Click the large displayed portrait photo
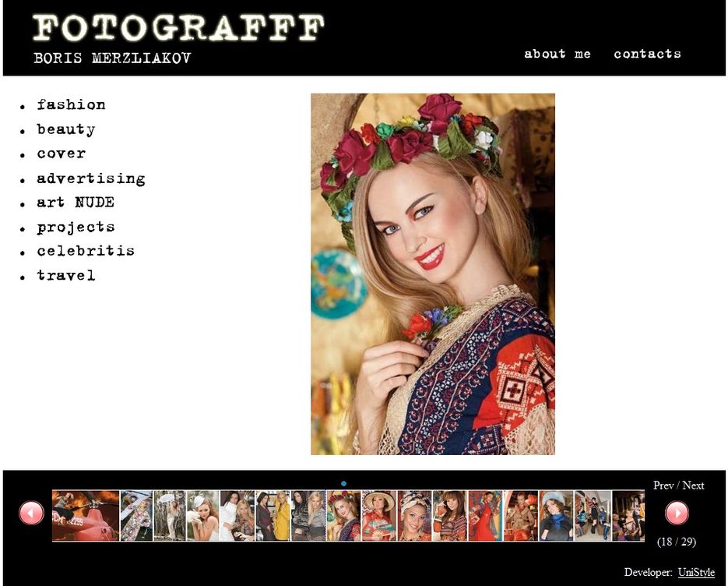 433,274
